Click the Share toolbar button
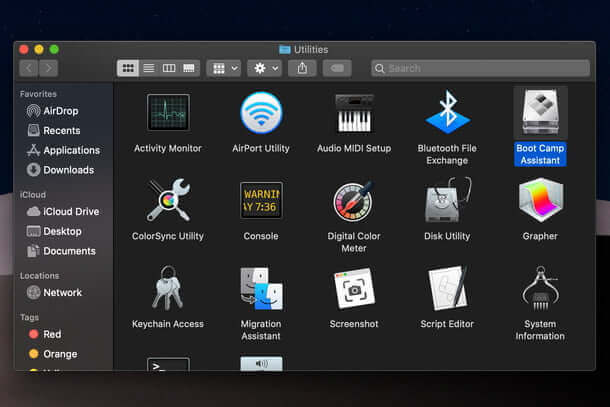Viewport: 610px width, 407px height. [x=302, y=68]
